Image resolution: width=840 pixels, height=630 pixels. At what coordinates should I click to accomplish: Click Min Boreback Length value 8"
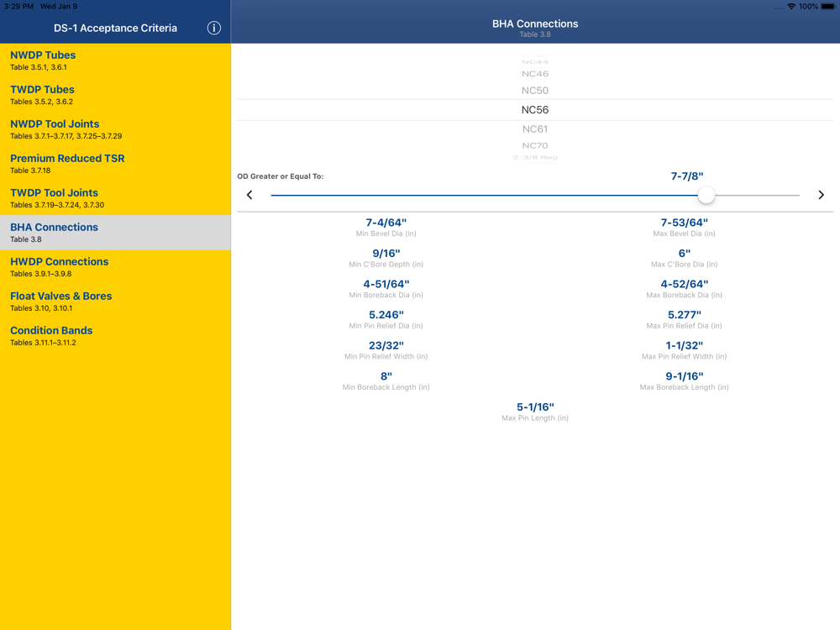coord(386,376)
